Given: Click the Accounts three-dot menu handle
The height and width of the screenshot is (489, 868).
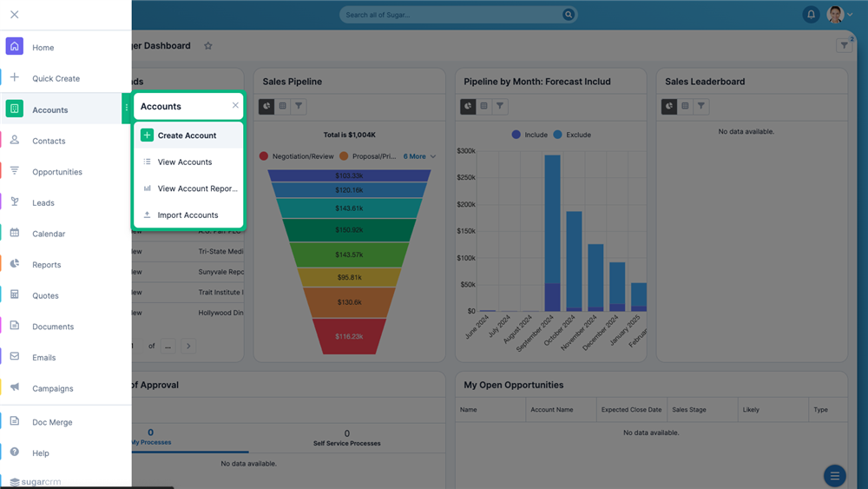Looking at the screenshot, I should click(x=127, y=109).
